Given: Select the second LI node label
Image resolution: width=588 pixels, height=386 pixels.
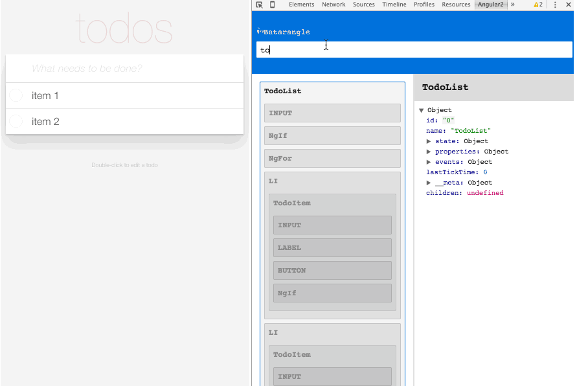Looking at the screenshot, I should pyautogui.click(x=273, y=333).
